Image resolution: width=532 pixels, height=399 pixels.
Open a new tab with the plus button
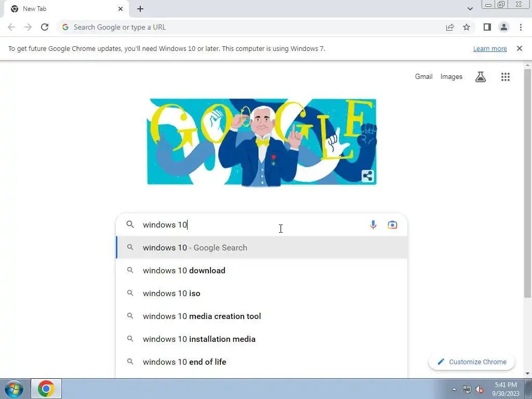tap(140, 9)
